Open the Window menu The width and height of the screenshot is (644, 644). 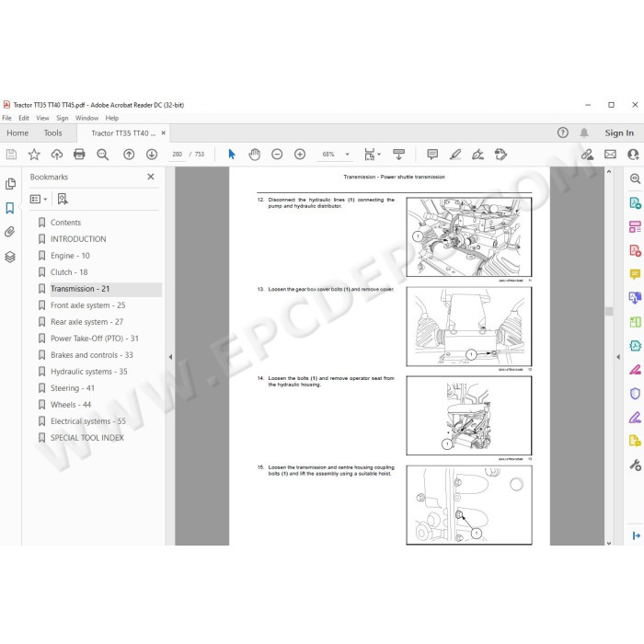click(x=87, y=119)
